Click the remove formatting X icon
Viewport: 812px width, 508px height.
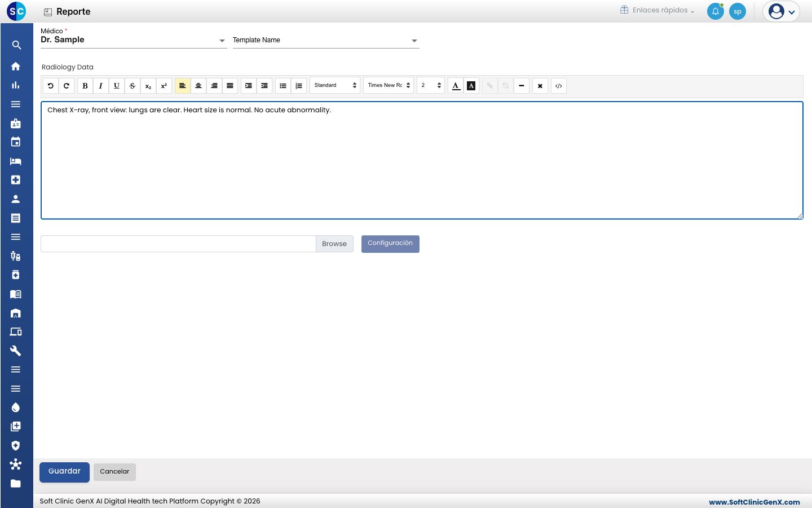click(x=540, y=86)
